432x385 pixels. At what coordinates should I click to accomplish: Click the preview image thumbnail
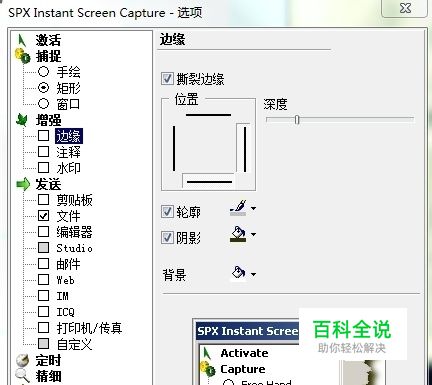290,353
